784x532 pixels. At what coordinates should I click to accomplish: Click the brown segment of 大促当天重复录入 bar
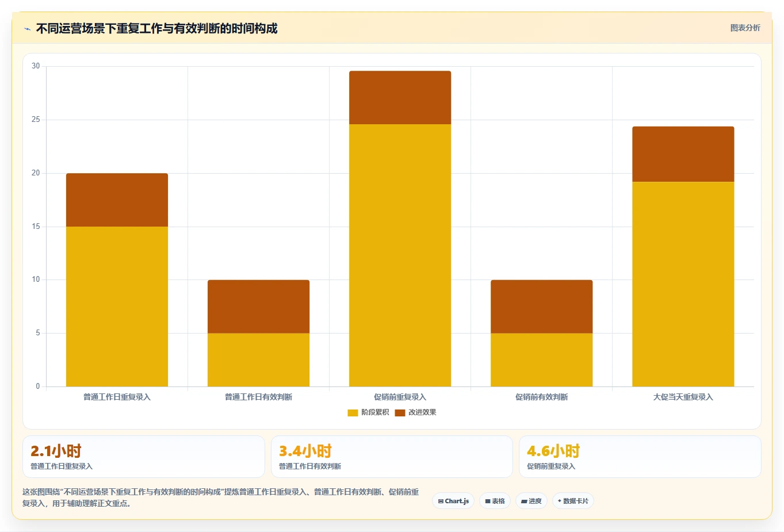pos(683,154)
